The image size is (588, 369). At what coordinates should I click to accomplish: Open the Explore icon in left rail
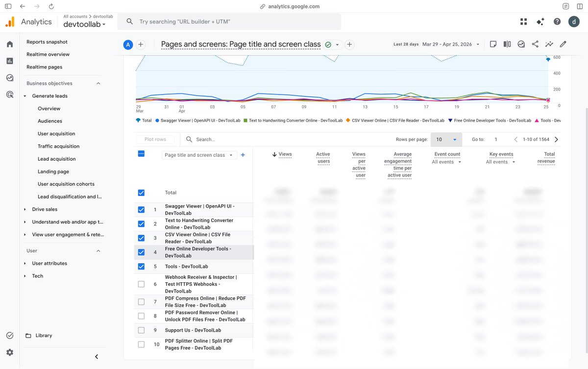tap(10, 78)
